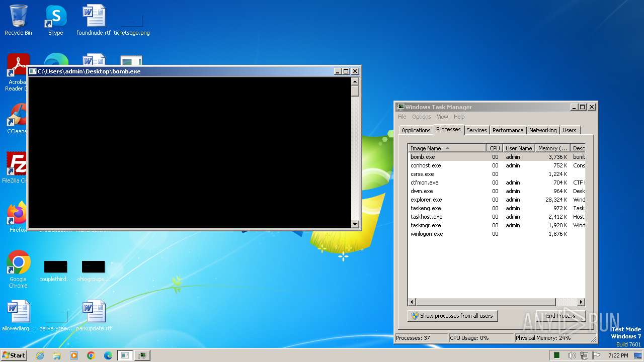Click the clock showing 7:22 PM
Viewport: 644px width, 362px height.
click(x=618, y=355)
